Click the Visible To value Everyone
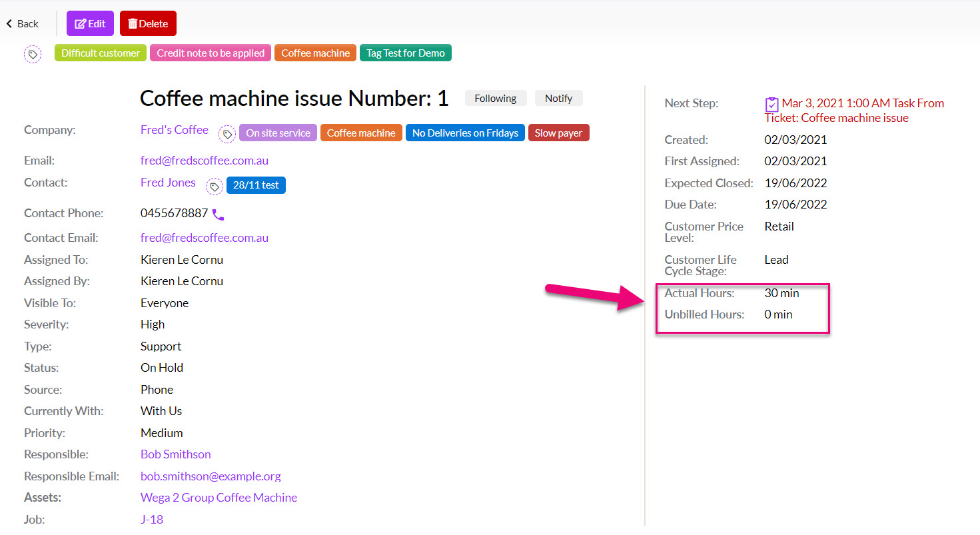The width and height of the screenshot is (980, 535). (165, 303)
